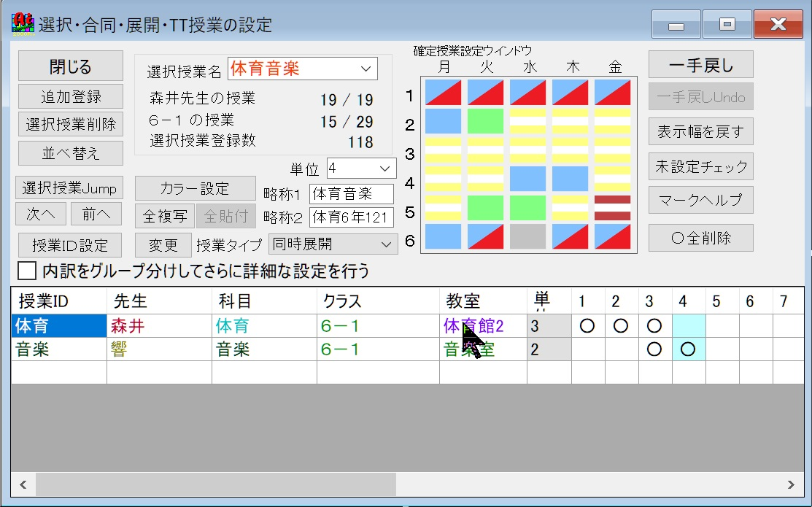The height and width of the screenshot is (507, 812).
Task: Click the Monday period 1 timetable cell
Action: (x=444, y=93)
